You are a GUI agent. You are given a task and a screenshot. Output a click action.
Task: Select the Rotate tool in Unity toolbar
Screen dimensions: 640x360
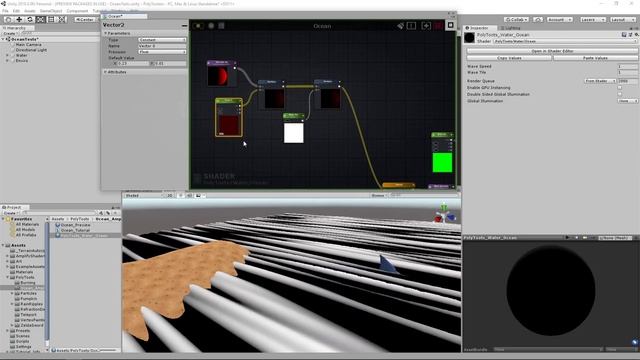tap(29, 19)
